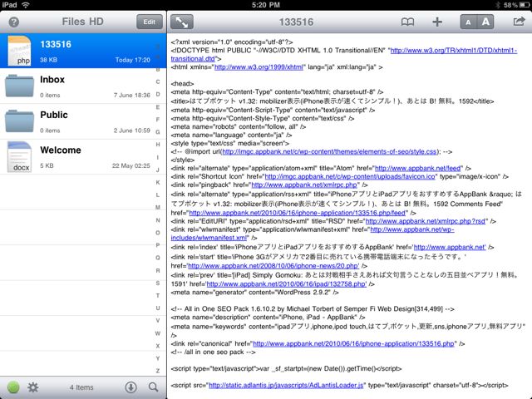This screenshot has width=532, height=399.
Task: Jump to index letter G
Action: click(158, 132)
